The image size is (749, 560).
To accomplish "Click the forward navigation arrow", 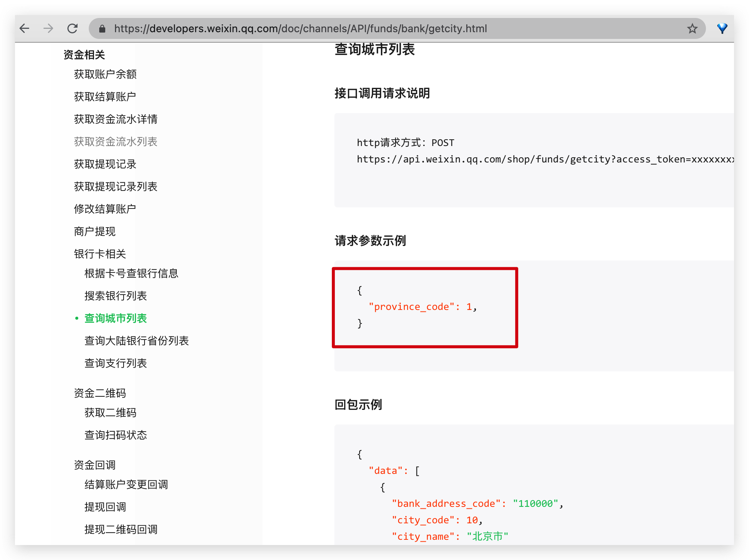I will click(48, 28).
